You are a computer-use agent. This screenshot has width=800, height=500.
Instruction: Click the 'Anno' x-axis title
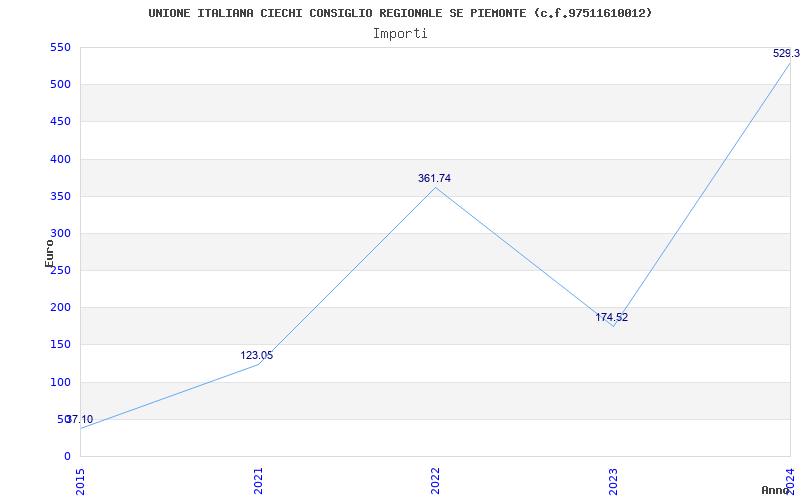point(777,490)
